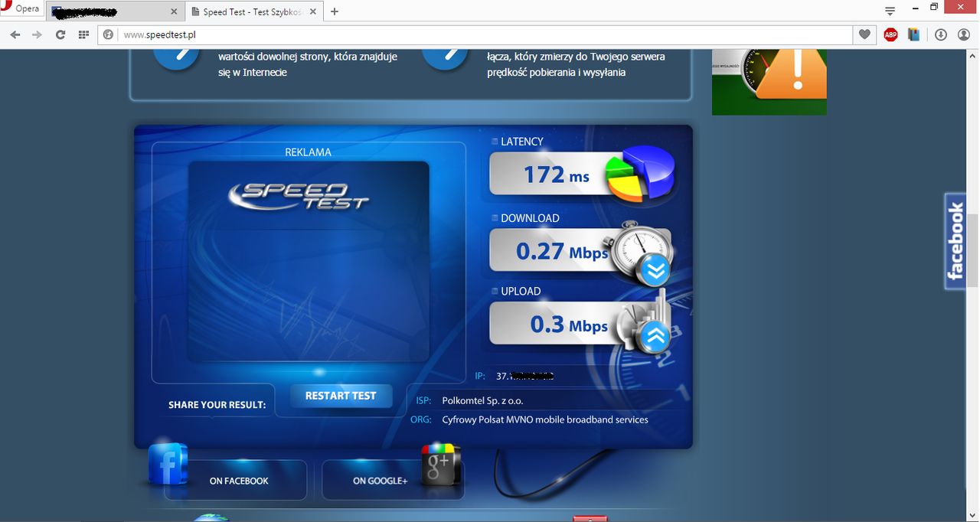The height and width of the screenshot is (522, 980).
Task: Click the RESTART TEST button
Action: [x=341, y=396]
